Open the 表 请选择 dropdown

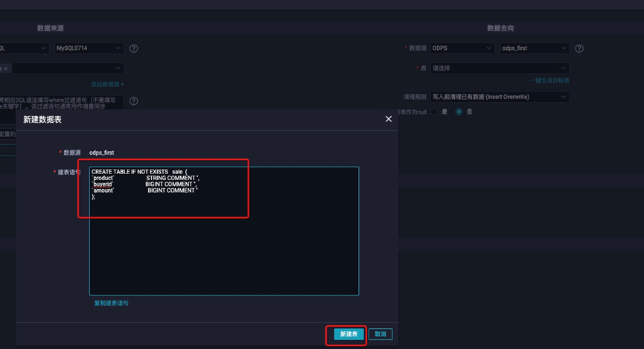[500, 68]
